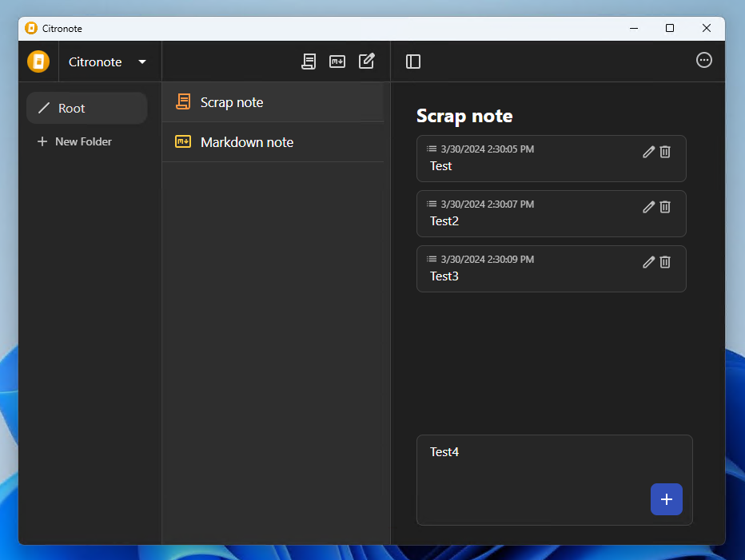This screenshot has width=745, height=560.
Task: Click the plus icon beside New Folder
Action: pos(42,141)
